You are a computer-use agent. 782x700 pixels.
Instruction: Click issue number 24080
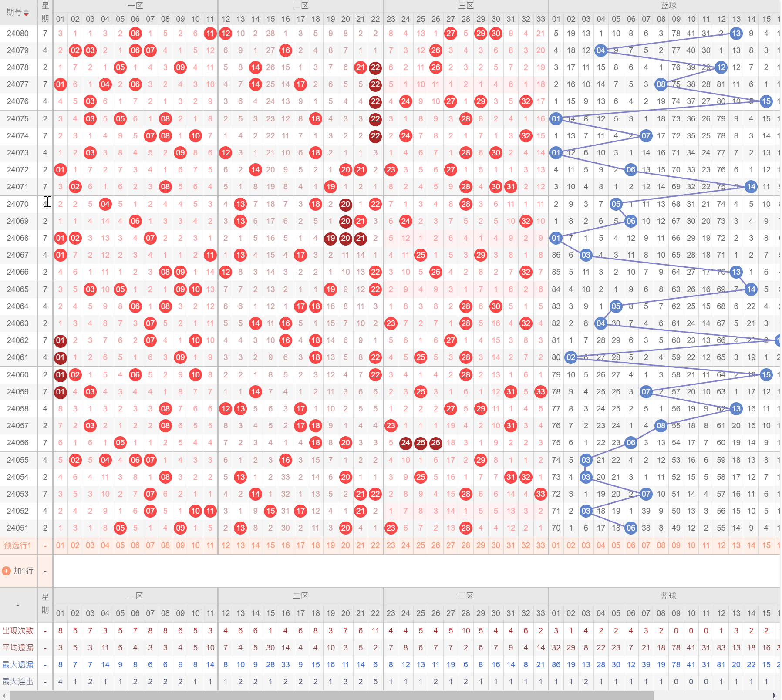18,34
